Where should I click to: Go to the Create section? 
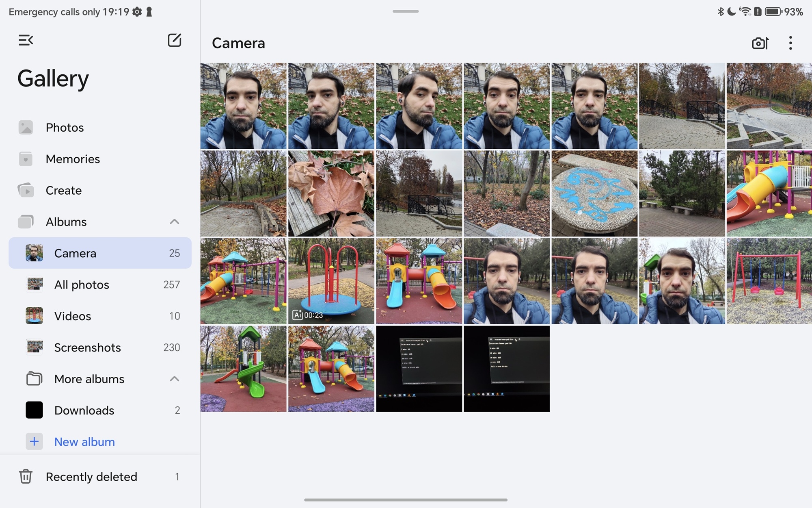(x=64, y=190)
